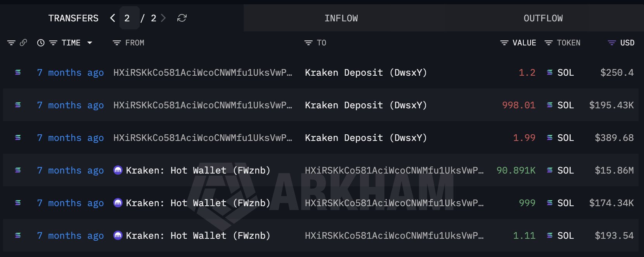Image resolution: width=644 pixels, height=257 pixels.
Task: Expand the TIME sort dropdown caret
Action: click(x=90, y=43)
